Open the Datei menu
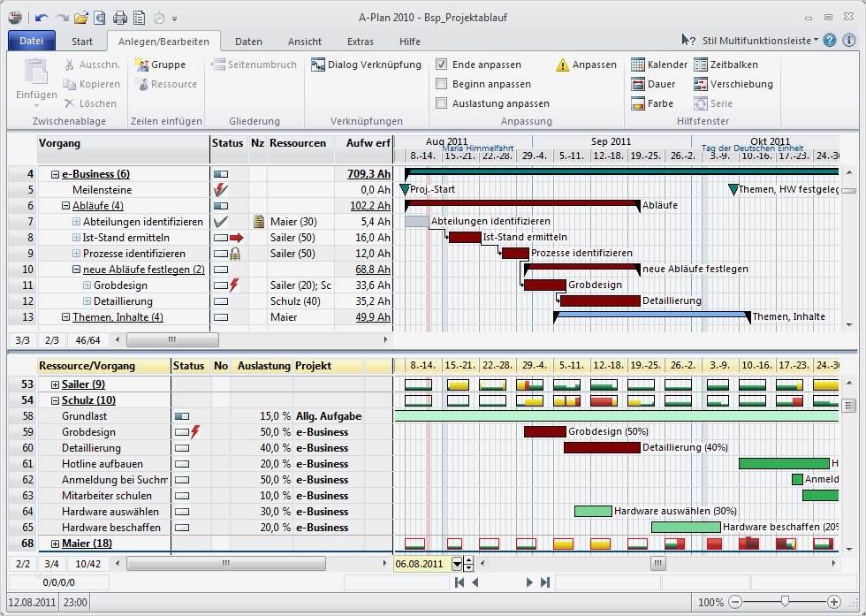Viewport: 866px width, 616px height. pos(32,42)
